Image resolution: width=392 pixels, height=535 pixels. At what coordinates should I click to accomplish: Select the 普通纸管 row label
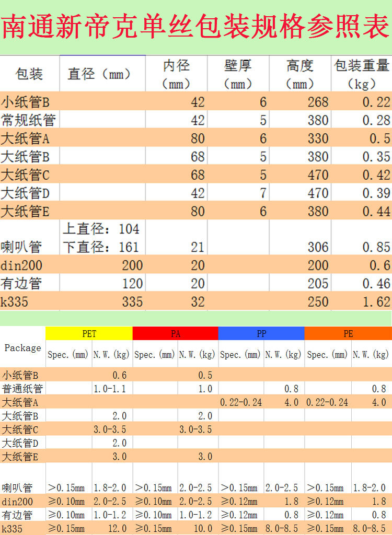(22, 389)
